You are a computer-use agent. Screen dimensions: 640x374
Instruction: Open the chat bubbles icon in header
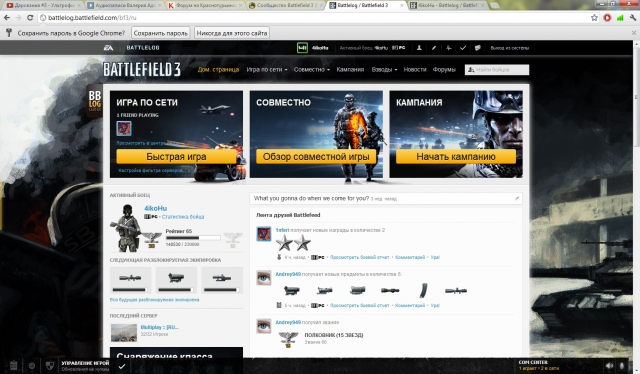click(478, 48)
